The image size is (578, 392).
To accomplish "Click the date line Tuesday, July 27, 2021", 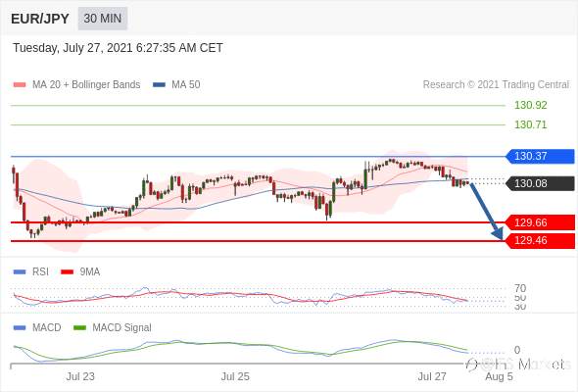I will [x=118, y=48].
